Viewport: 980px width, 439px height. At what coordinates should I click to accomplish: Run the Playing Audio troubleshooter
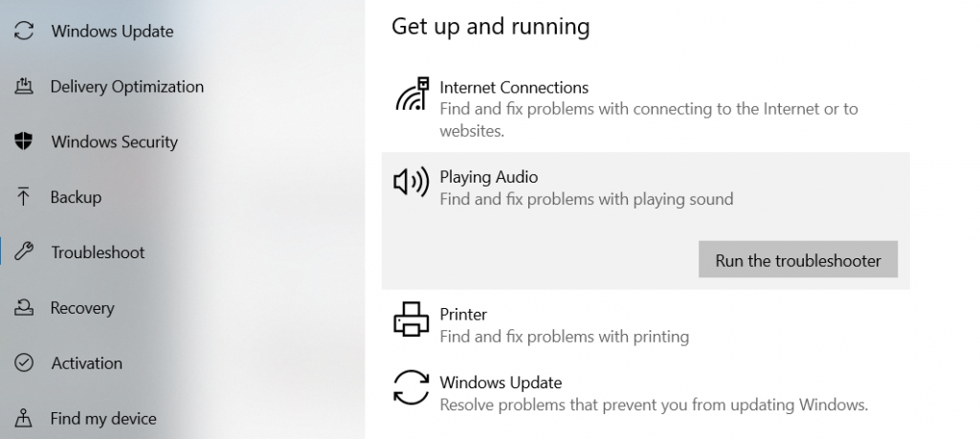pyautogui.click(x=797, y=260)
